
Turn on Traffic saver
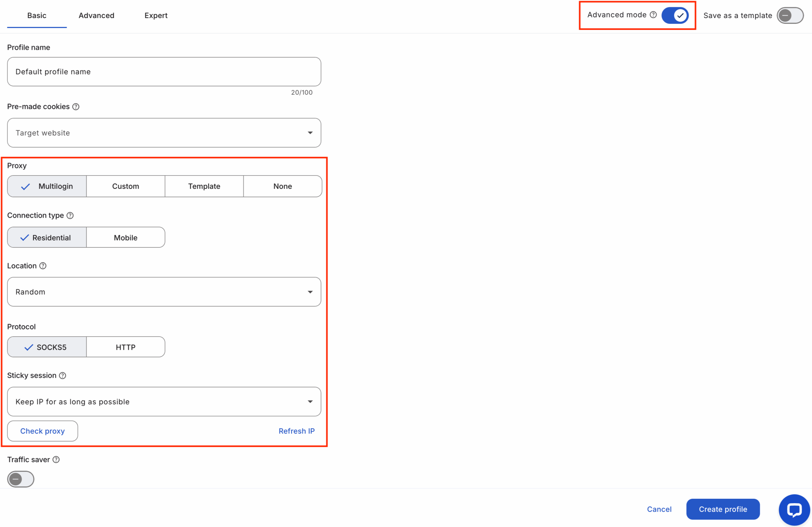coord(21,479)
